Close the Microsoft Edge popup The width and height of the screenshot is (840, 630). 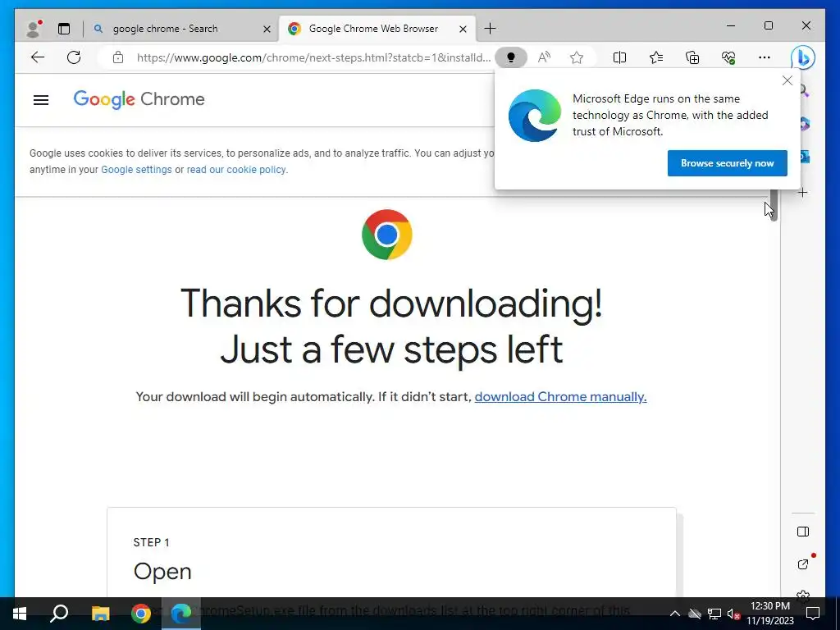point(787,81)
